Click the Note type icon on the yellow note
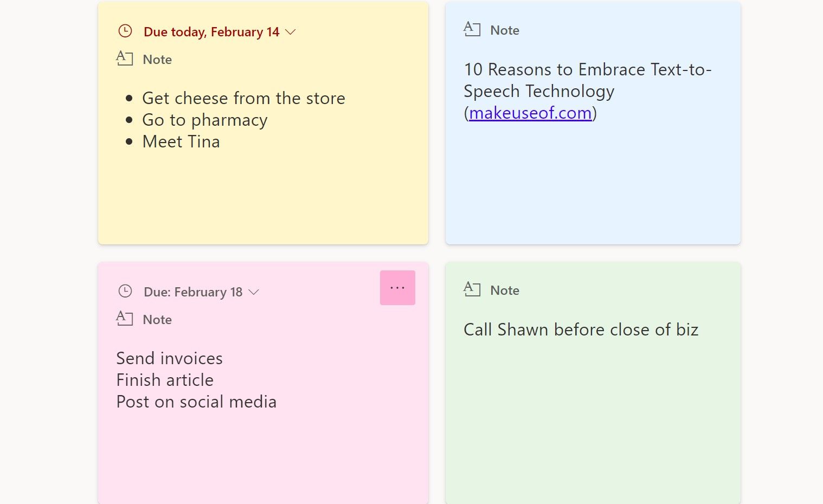This screenshot has height=504, width=823. 125,59
